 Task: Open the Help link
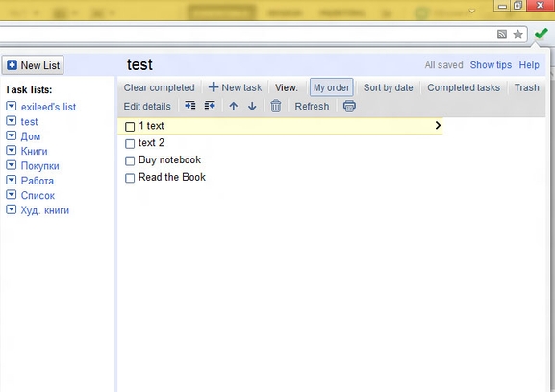pos(529,65)
